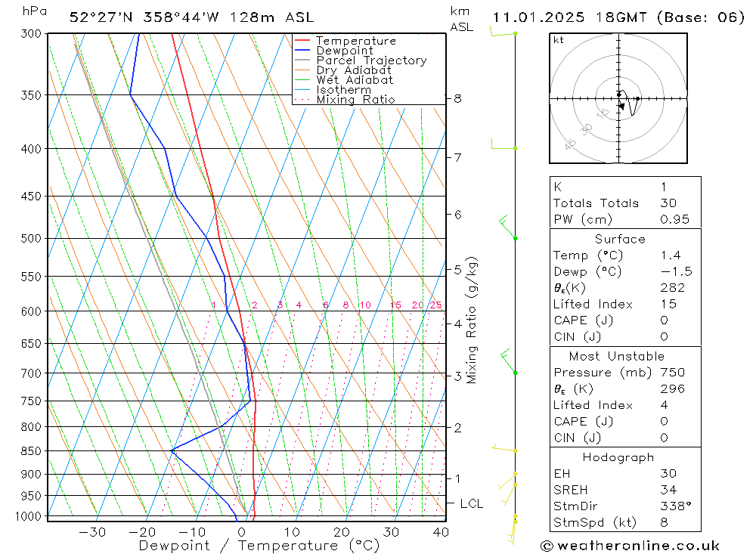Image resolution: width=756 pixels, height=554 pixels.
Task: Click the Hodograph section heading
Action: [618, 457]
